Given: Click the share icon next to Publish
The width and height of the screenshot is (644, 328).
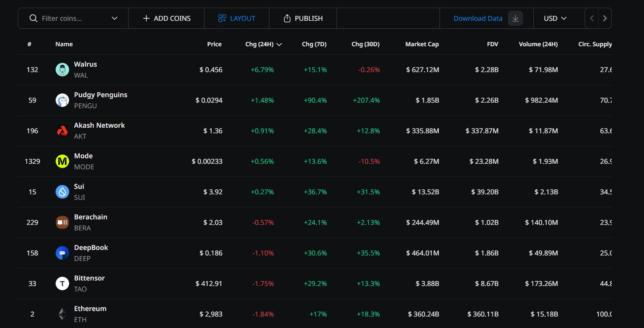Looking at the screenshot, I should [x=287, y=18].
